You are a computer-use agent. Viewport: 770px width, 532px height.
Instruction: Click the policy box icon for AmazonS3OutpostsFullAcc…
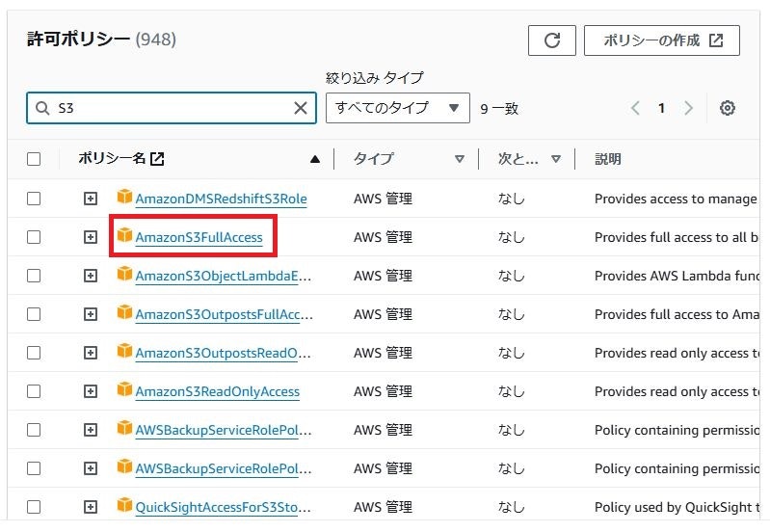(x=124, y=312)
